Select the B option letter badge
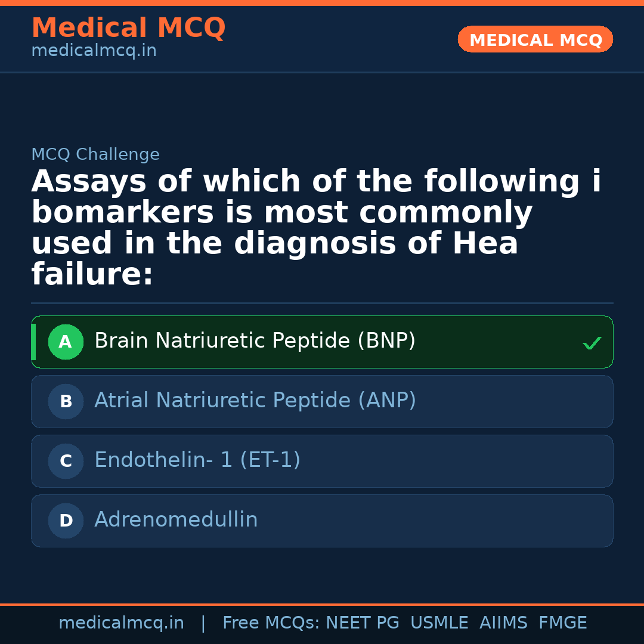Screen dimensions: 644x644 (x=66, y=402)
